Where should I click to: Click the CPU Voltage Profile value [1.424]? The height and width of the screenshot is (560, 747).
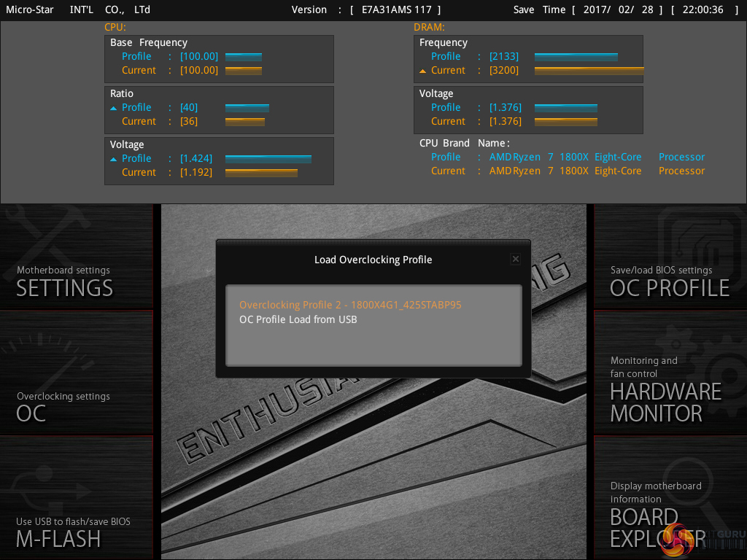click(196, 158)
